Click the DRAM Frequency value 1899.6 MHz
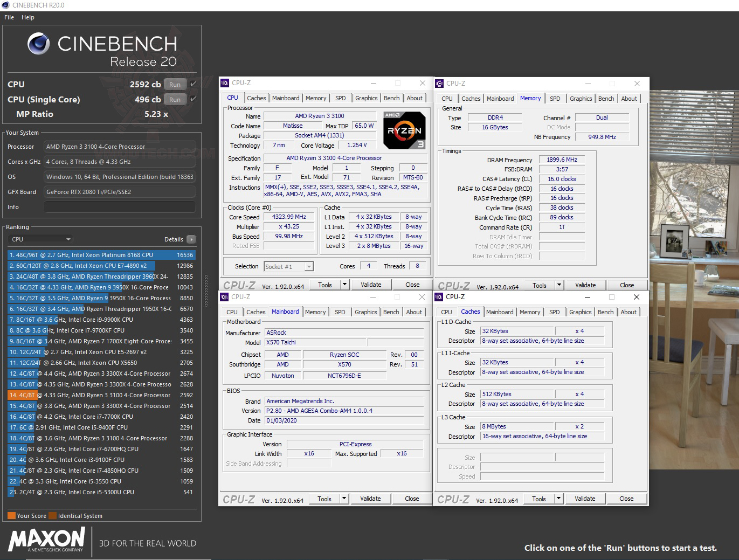 562,160
